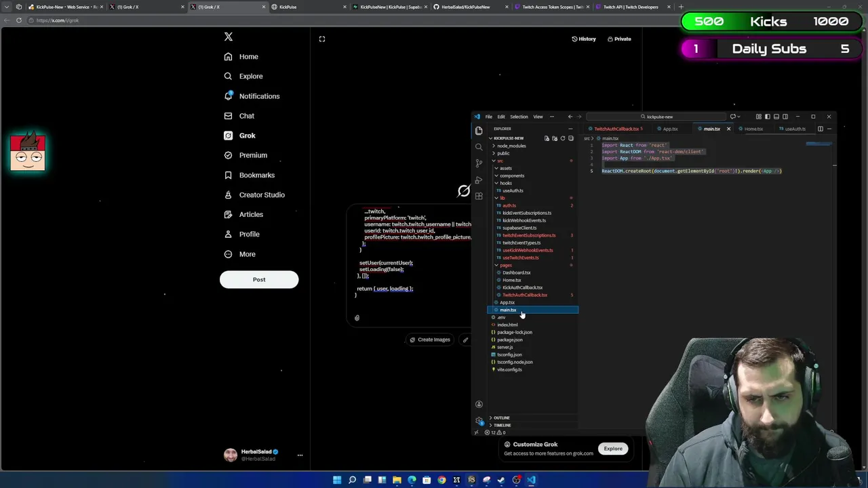This screenshot has width=868, height=488.
Task: Switch to the Home.tsx editor tab
Action: tap(753, 129)
